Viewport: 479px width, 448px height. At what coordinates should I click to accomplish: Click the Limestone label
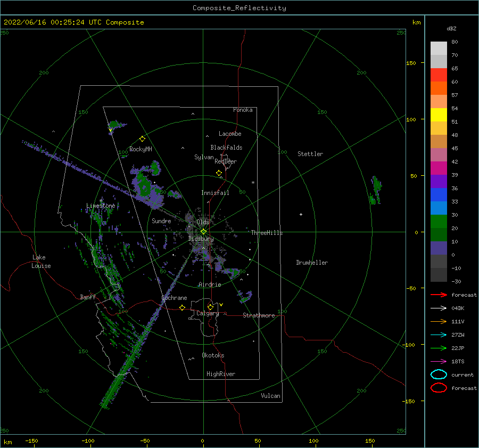(101, 206)
